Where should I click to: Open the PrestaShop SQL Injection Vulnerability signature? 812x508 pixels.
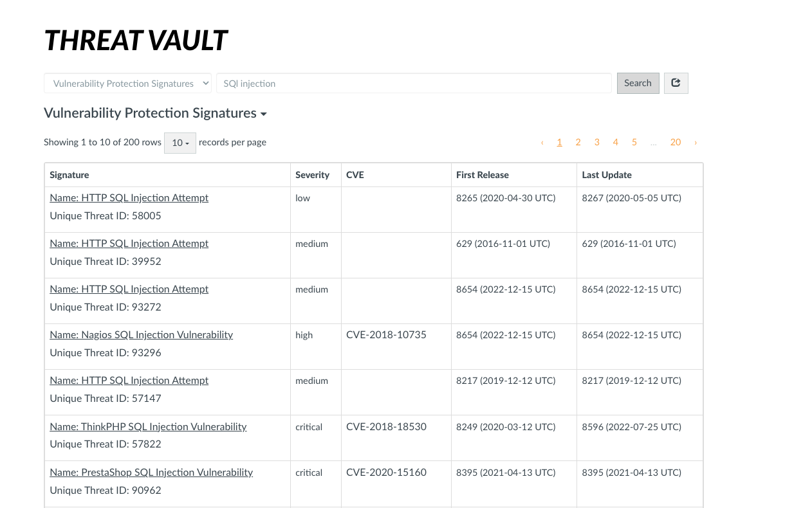151,473
